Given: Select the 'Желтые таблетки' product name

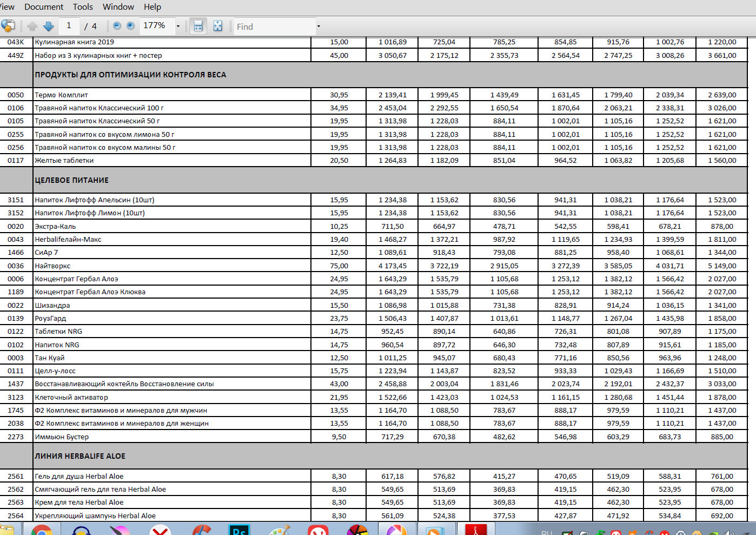Looking at the screenshot, I should [64, 160].
